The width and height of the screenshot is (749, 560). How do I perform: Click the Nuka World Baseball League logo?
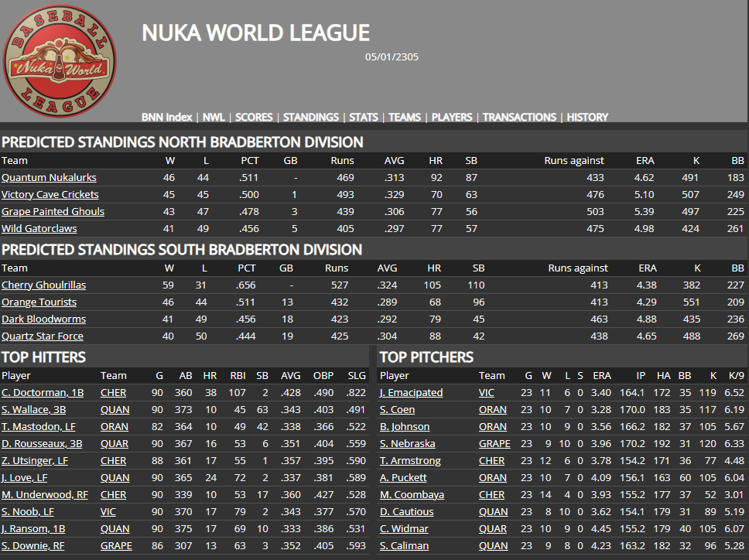[x=60, y=62]
